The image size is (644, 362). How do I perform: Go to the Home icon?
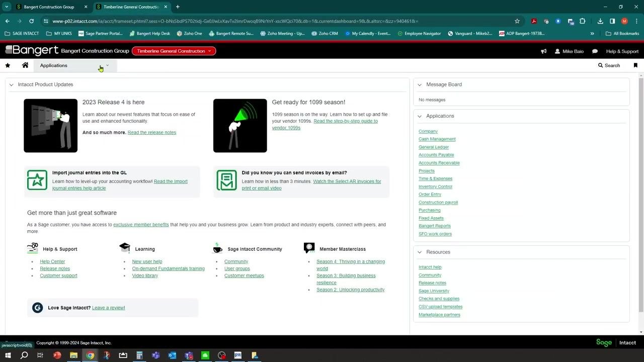[25, 65]
